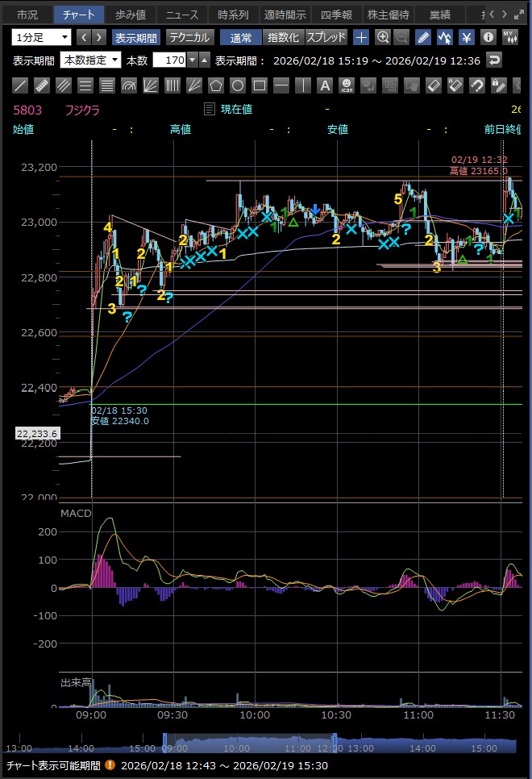
Task: Pick the pentagon shape drawing tool
Action: [x=216, y=85]
